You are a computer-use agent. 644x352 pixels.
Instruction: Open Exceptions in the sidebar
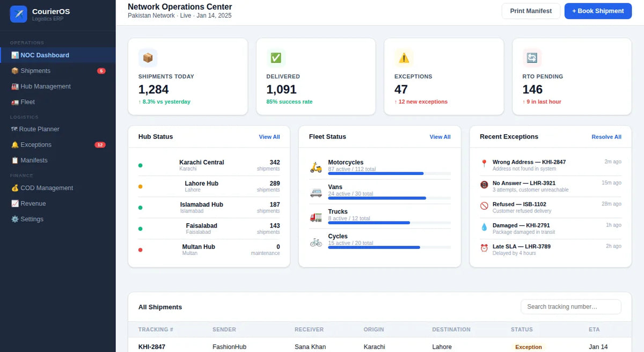[58, 145]
